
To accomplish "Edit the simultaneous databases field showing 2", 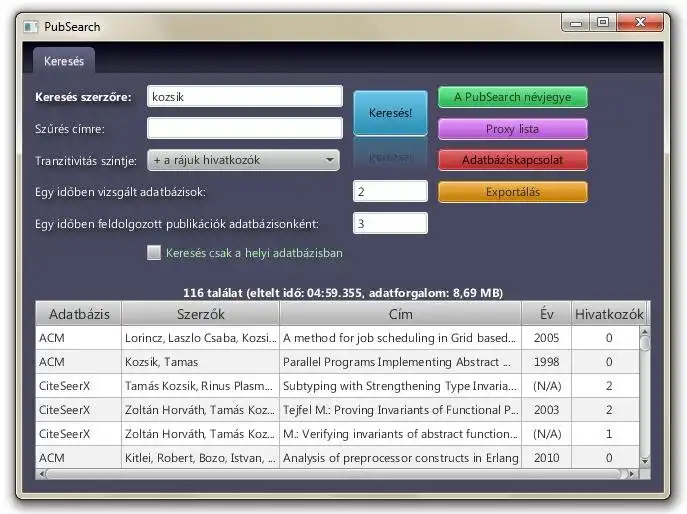I will point(390,191).
